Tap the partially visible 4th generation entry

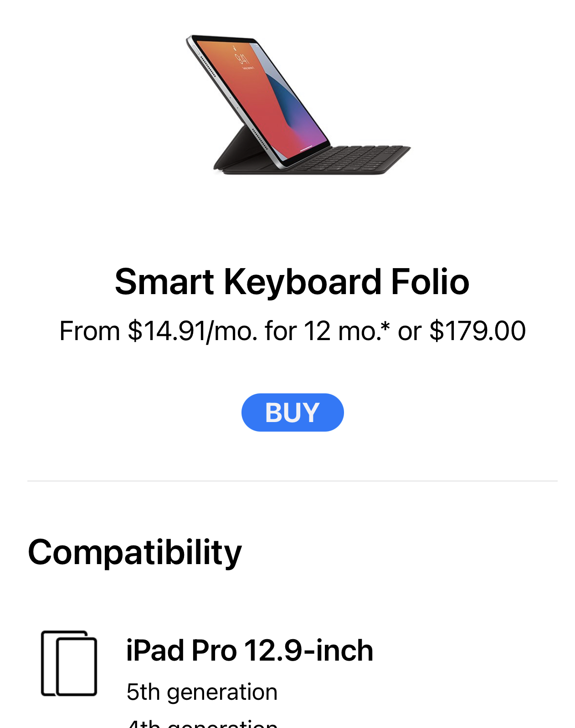[202, 723]
